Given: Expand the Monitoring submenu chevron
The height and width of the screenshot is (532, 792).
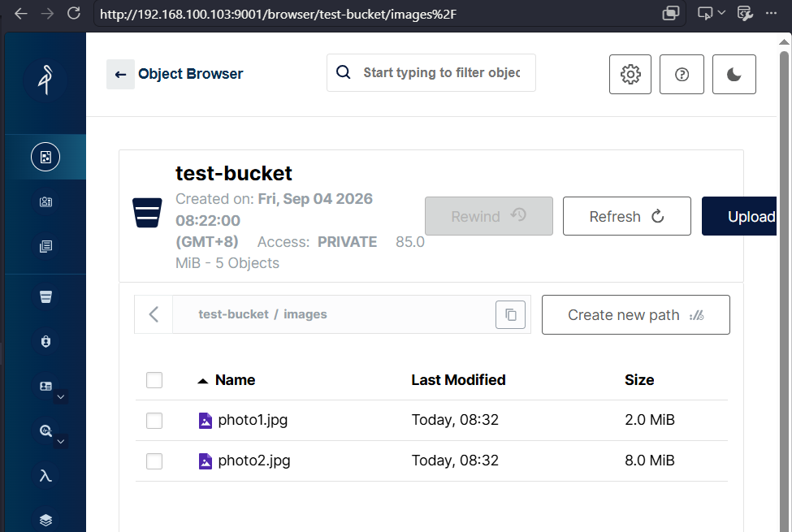Looking at the screenshot, I should [61, 442].
